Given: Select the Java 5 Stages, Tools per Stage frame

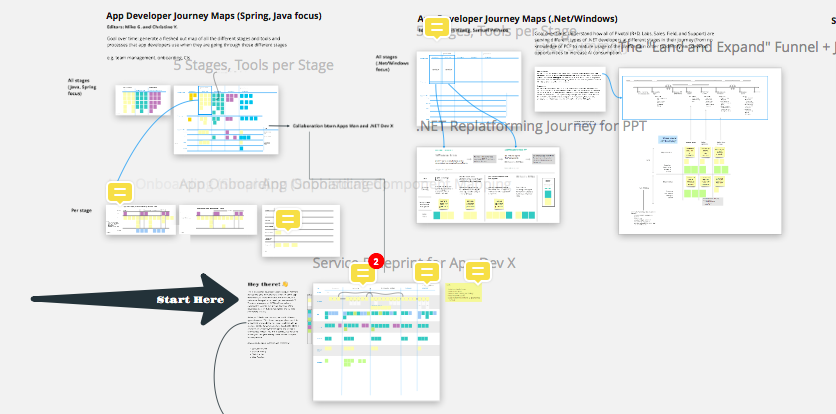Looking at the screenshot, I should click(226, 120).
